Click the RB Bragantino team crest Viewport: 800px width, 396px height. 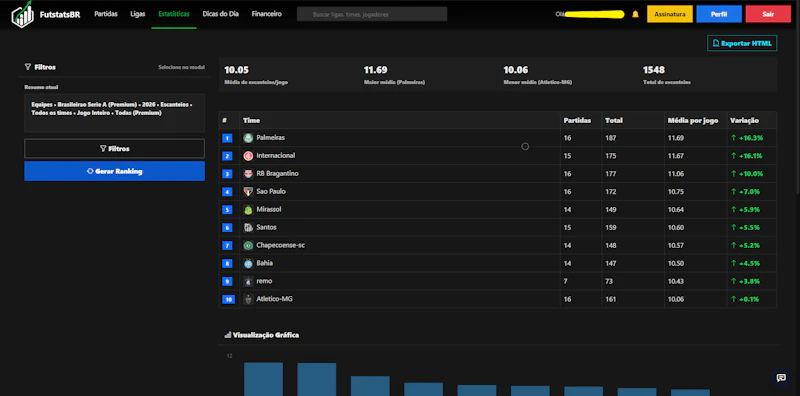click(248, 174)
